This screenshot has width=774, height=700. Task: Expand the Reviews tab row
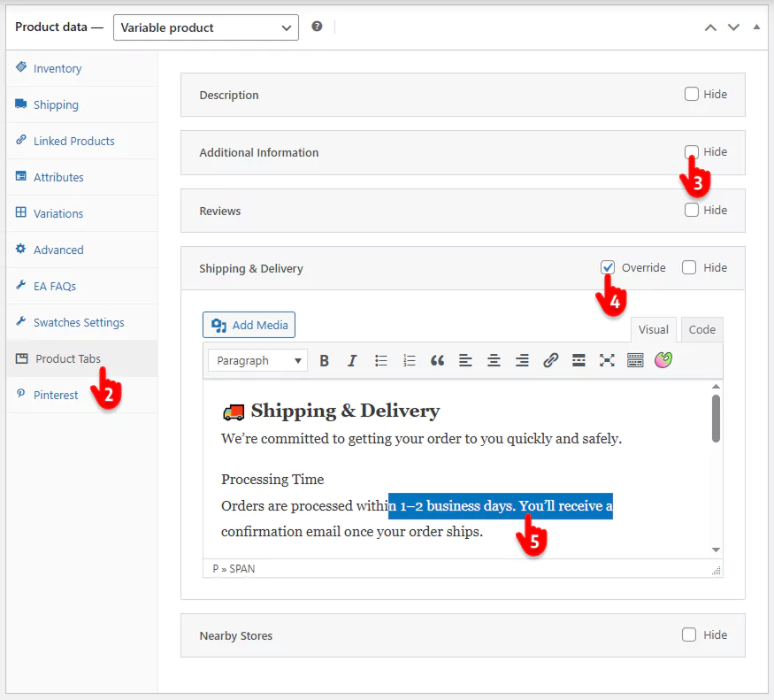463,211
